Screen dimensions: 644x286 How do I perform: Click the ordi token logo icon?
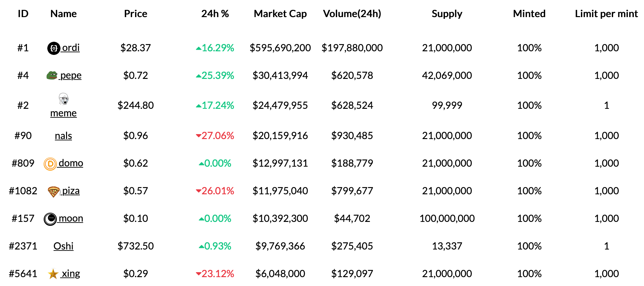click(x=54, y=48)
